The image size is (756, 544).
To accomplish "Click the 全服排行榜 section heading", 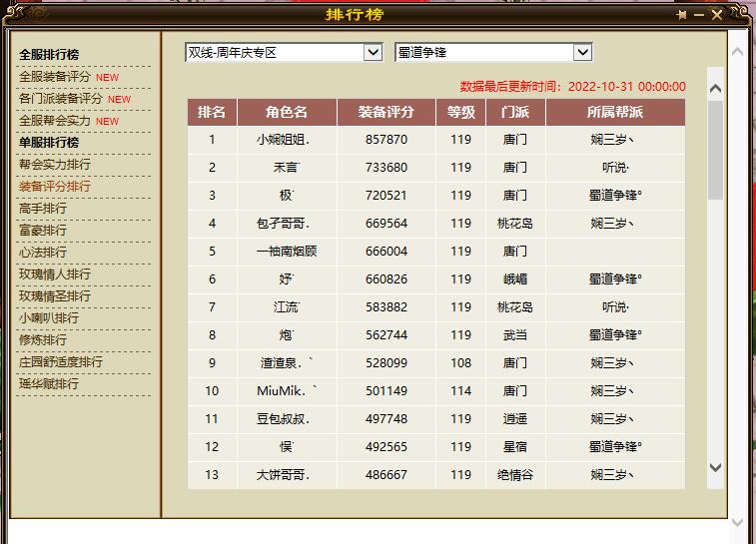I will [x=49, y=55].
